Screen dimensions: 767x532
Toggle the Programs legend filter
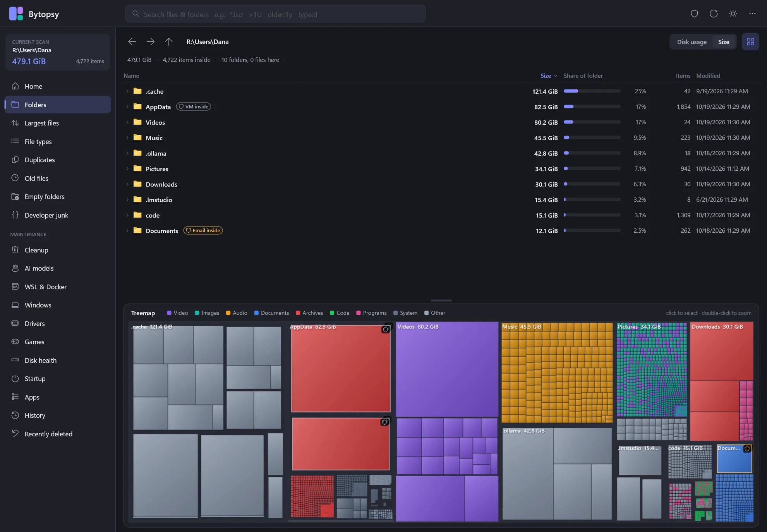(x=371, y=313)
